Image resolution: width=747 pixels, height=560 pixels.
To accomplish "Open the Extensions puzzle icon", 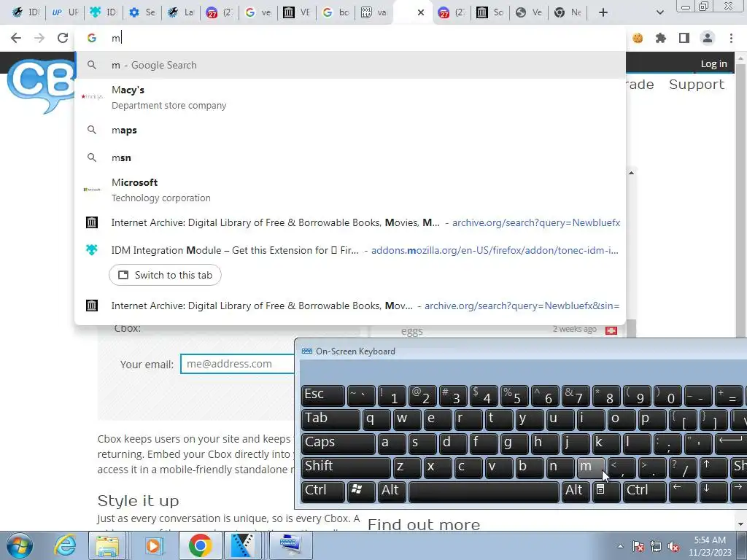I will coord(661,38).
